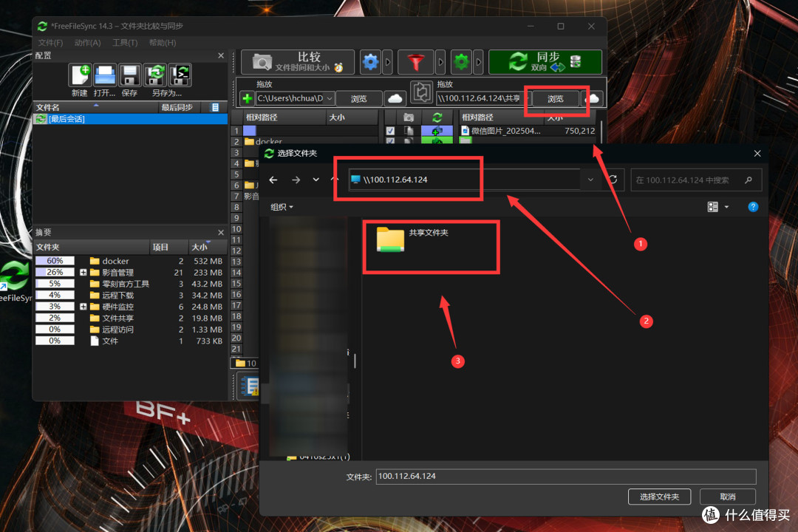Swap left and right sides

coord(421,92)
